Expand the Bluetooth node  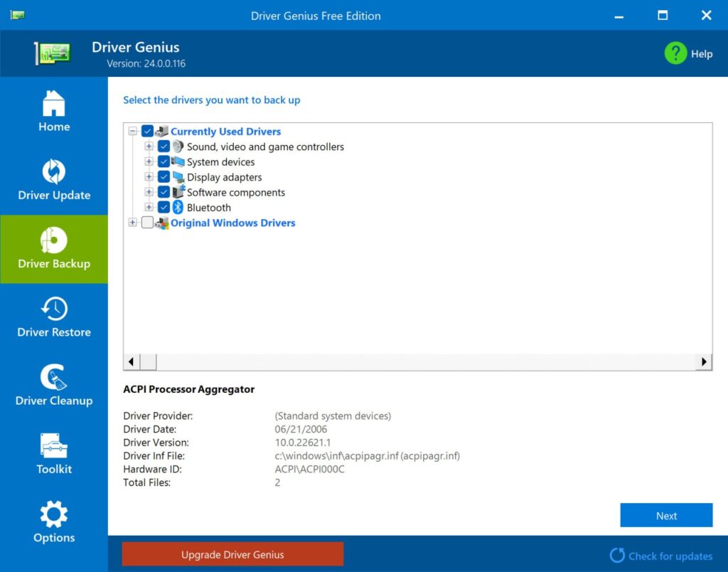149,207
